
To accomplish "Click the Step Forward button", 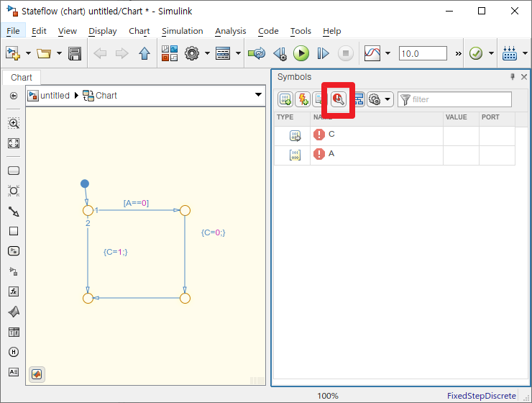I will (x=323, y=53).
